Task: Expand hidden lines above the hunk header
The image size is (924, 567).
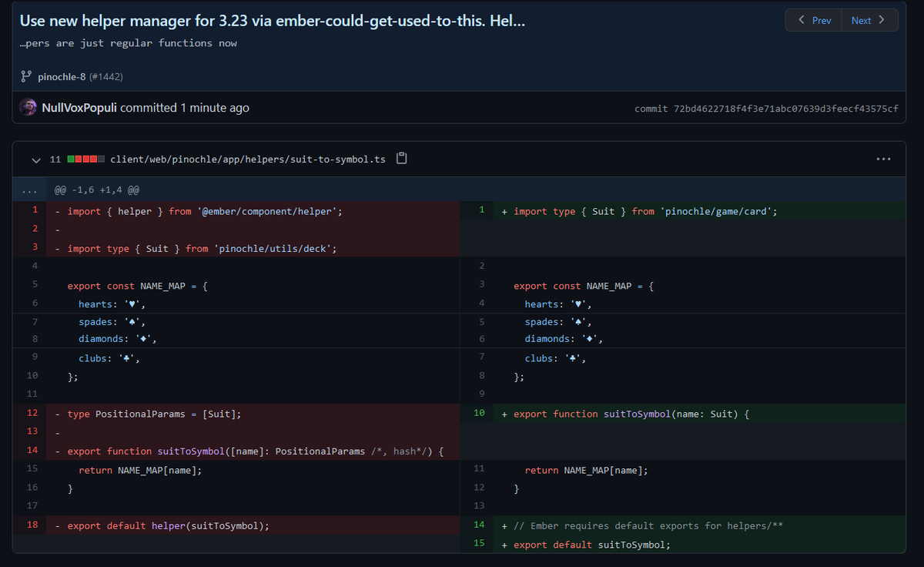Action: coord(29,190)
